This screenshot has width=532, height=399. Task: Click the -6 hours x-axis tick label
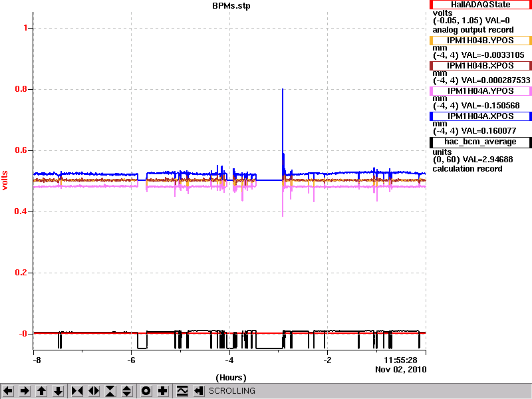131,360
